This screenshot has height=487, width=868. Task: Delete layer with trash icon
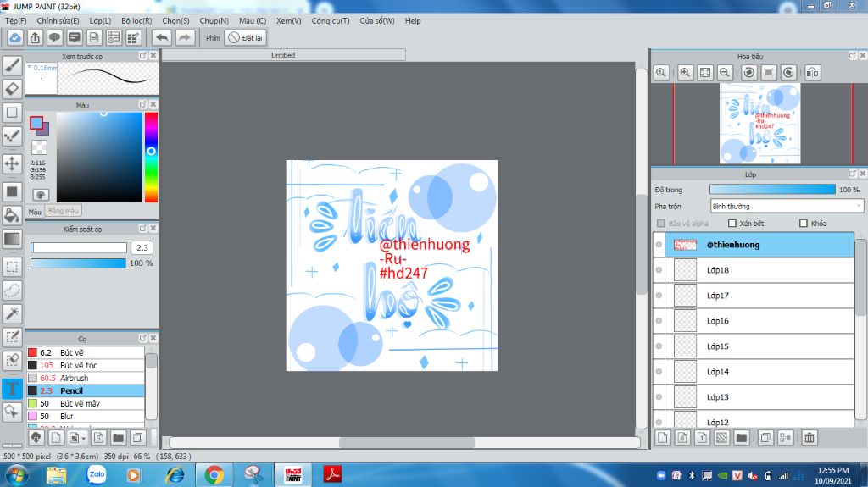click(x=810, y=438)
